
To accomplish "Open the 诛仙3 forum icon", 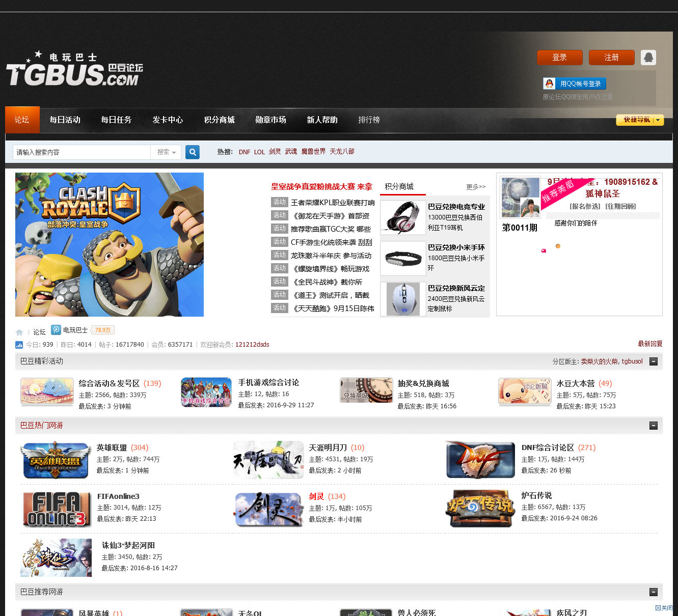I will (x=56, y=557).
